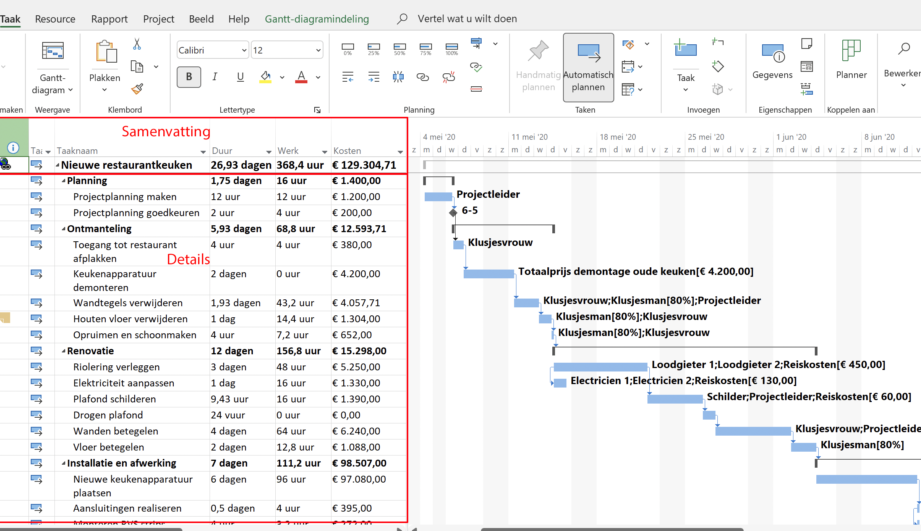
Task: Open the Taak ribbon tab
Action: [x=10, y=19]
